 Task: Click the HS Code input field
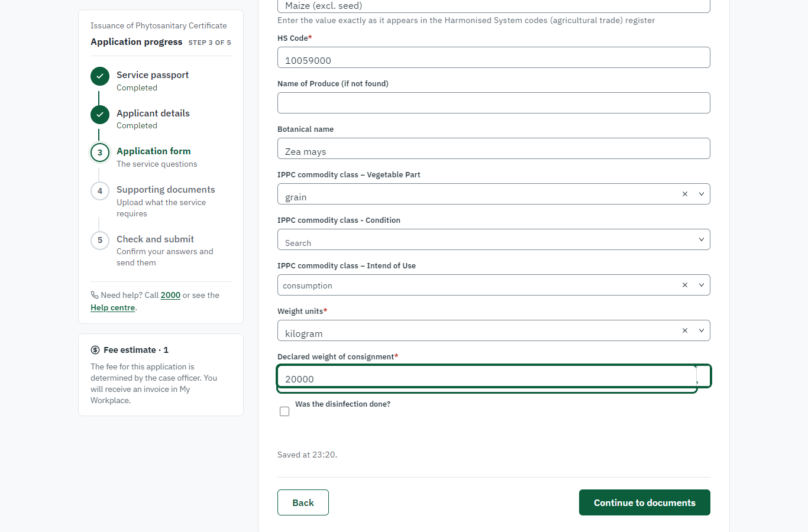coord(494,57)
